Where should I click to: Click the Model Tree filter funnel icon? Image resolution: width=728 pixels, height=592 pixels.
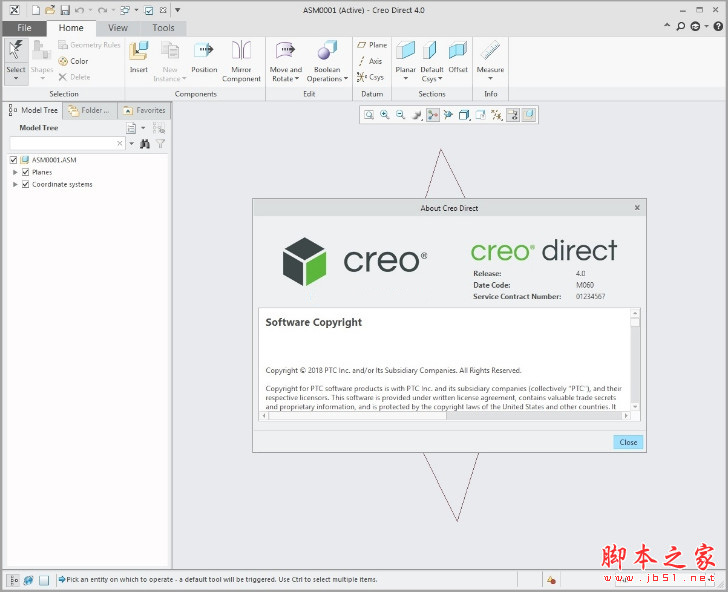tap(160, 143)
